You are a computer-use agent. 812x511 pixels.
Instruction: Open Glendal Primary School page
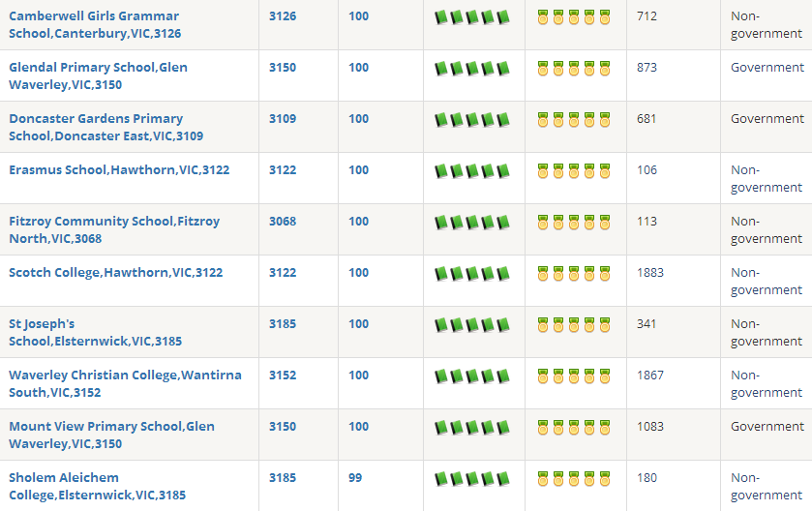(x=98, y=75)
